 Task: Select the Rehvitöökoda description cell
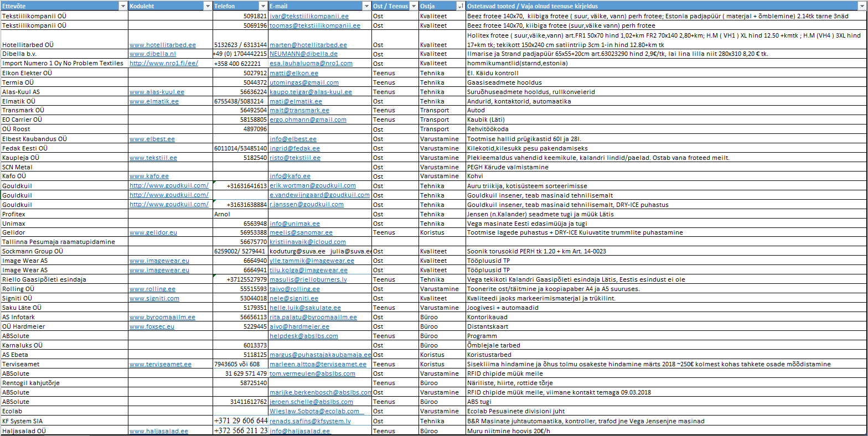point(666,129)
